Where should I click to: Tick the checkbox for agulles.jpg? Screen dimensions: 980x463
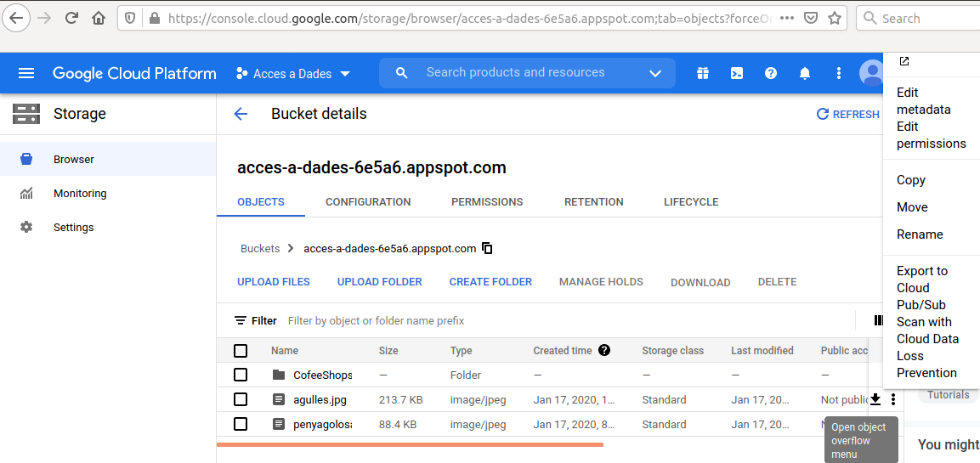(x=241, y=399)
